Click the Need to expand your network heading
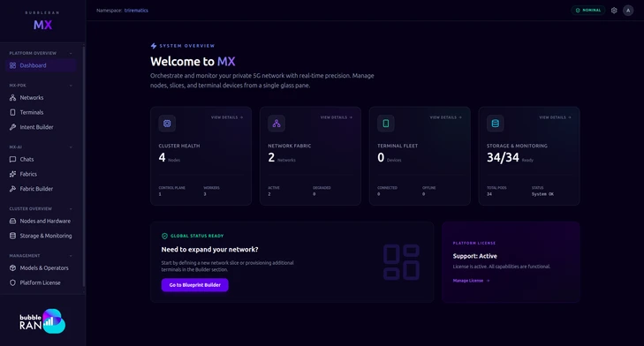644x346 pixels. point(209,250)
